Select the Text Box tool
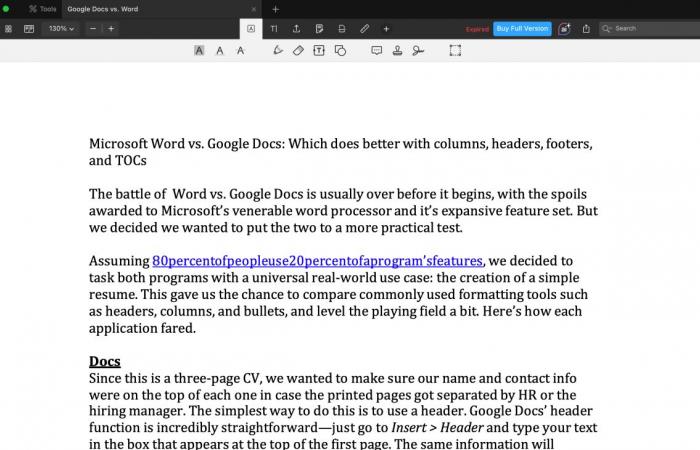Screen dimensions: 700x450 tap(319, 50)
